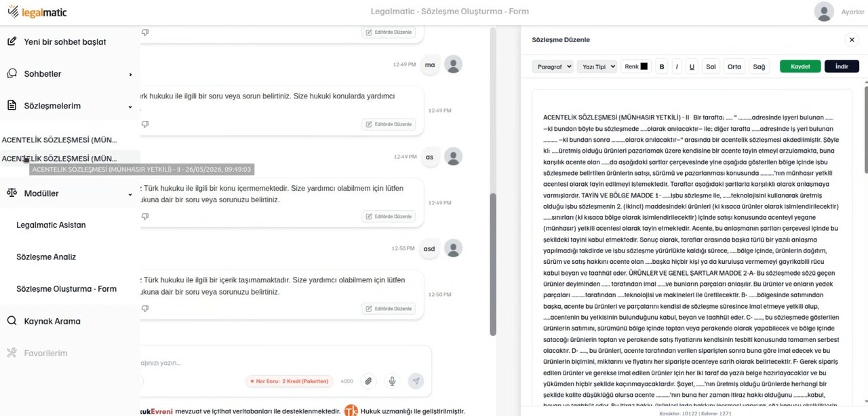Click the orange Tk logo icon in footer
This screenshot has width=868, height=416.
click(351, 411)
